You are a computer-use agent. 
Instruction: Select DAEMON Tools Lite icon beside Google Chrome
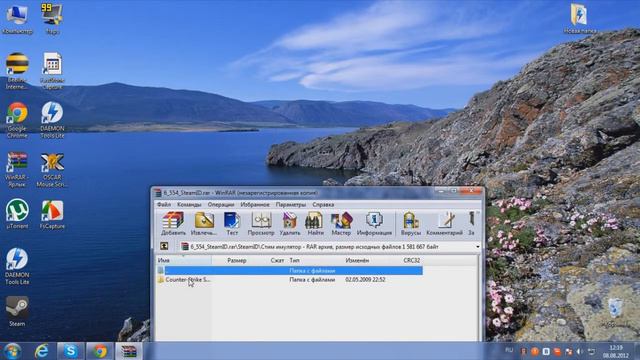52,120
